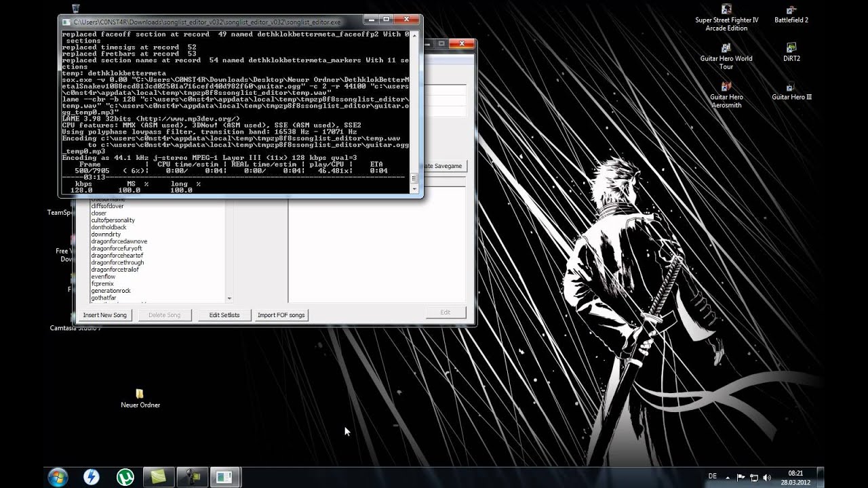Open the Recycle Bin on desktop
The height and width of the screenshot is (488, 868).
pos(75,8)
